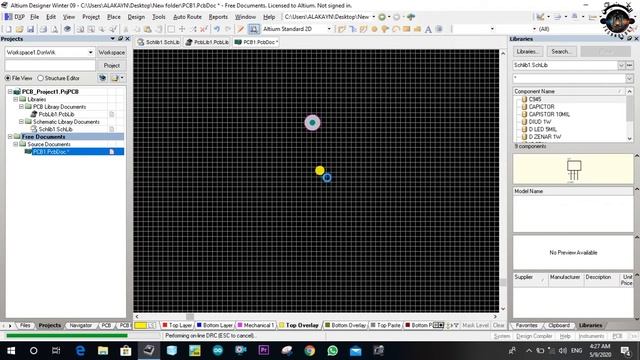Viewport: 640px width, 360px height.
Task: Click the Projects panel view options icon
Action: (116, 78)
